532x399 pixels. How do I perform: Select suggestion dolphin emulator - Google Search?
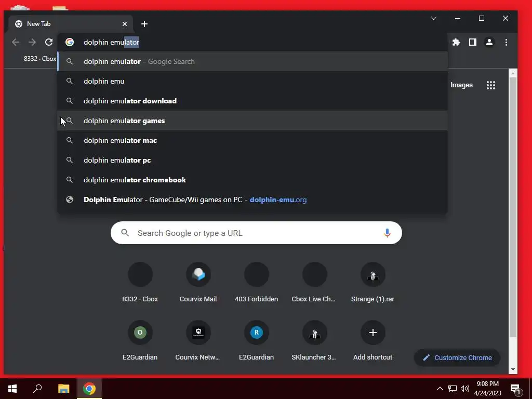253,61
